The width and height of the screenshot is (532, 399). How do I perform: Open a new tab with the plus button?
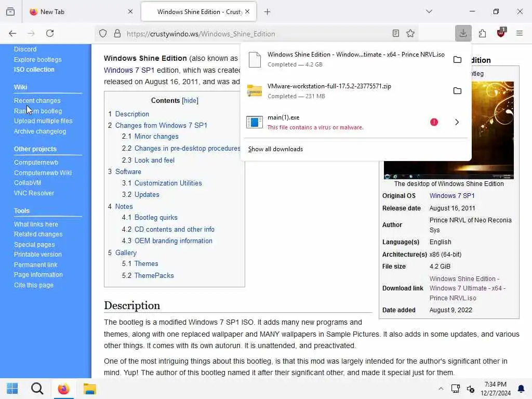click(268, 12)
